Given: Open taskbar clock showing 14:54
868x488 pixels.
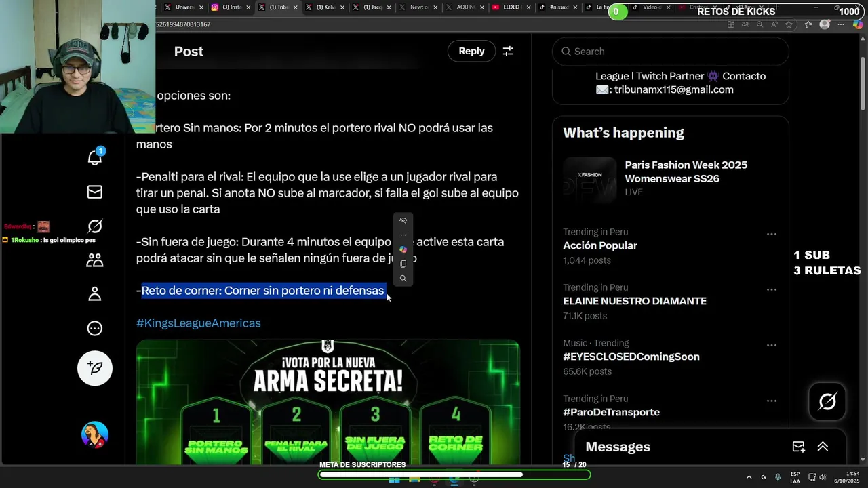Looking at the screenshot, I should pos(847,477).
